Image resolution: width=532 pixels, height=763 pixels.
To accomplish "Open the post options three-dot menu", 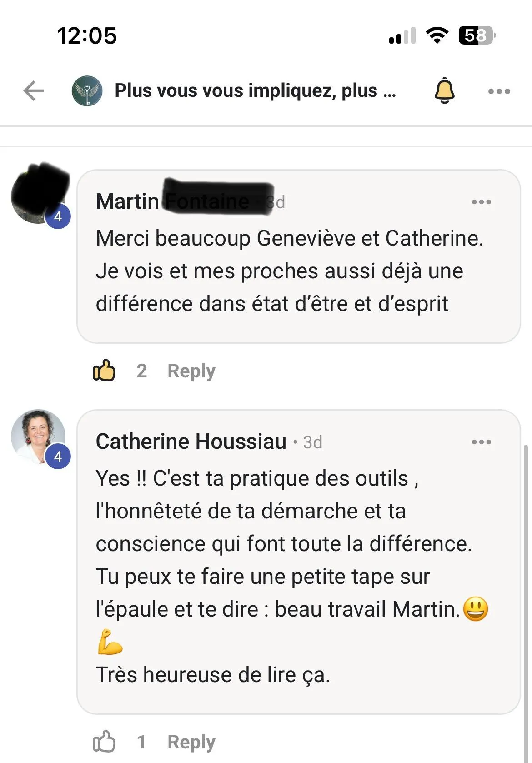I will coord(499,91).
